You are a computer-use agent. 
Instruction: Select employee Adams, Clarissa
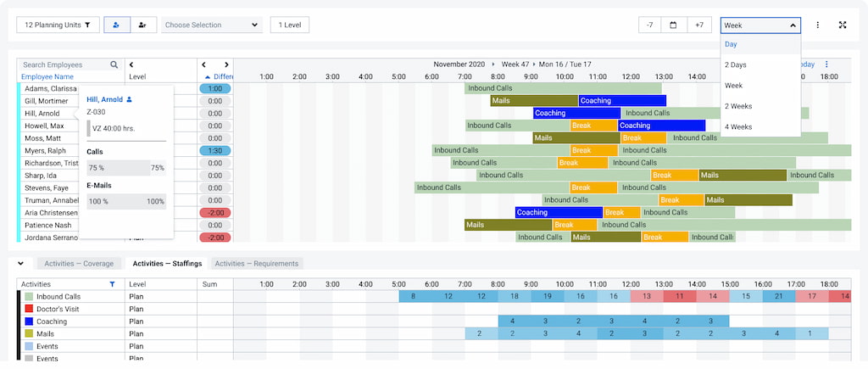(x=50, y=89)
